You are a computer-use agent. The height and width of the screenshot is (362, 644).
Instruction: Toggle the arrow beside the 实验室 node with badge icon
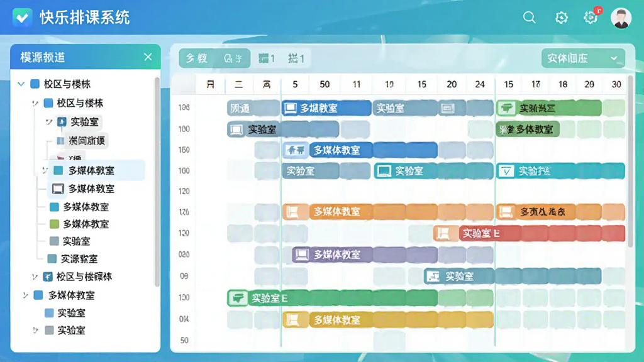pos(49,122)
